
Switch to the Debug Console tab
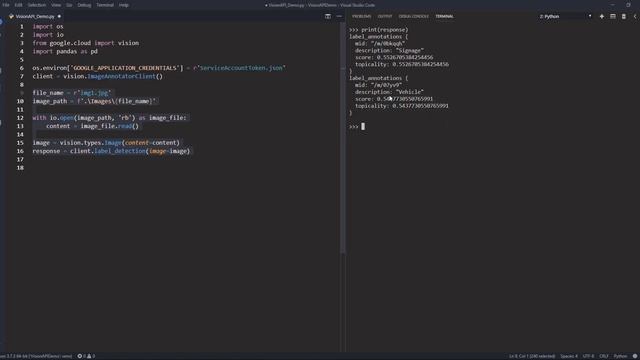(413, 16)
